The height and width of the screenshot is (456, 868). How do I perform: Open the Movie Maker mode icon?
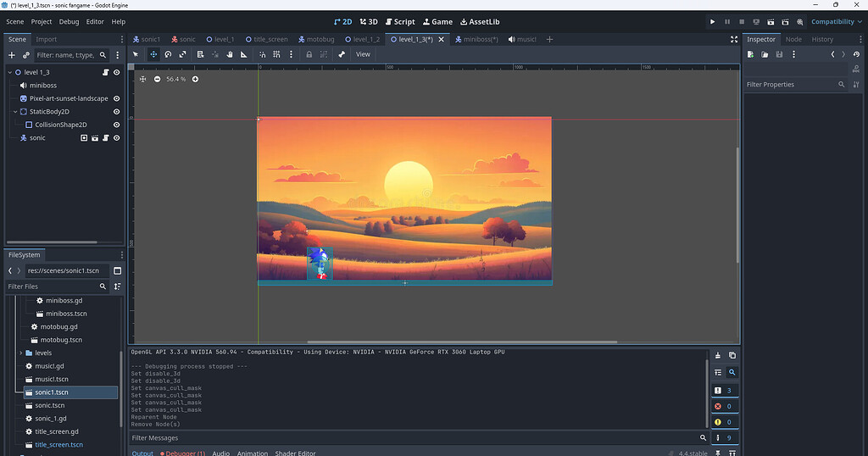[x=800, y=21]
